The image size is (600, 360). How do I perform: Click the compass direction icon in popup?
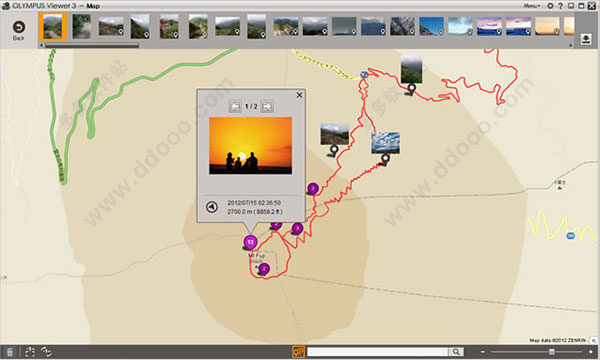pos(212,207)
